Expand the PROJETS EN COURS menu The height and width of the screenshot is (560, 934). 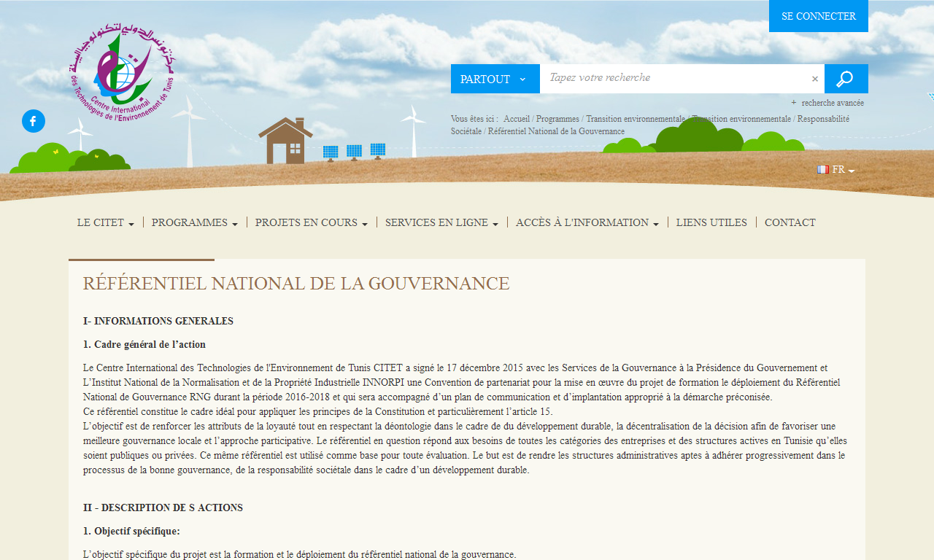tap(312, 222)
